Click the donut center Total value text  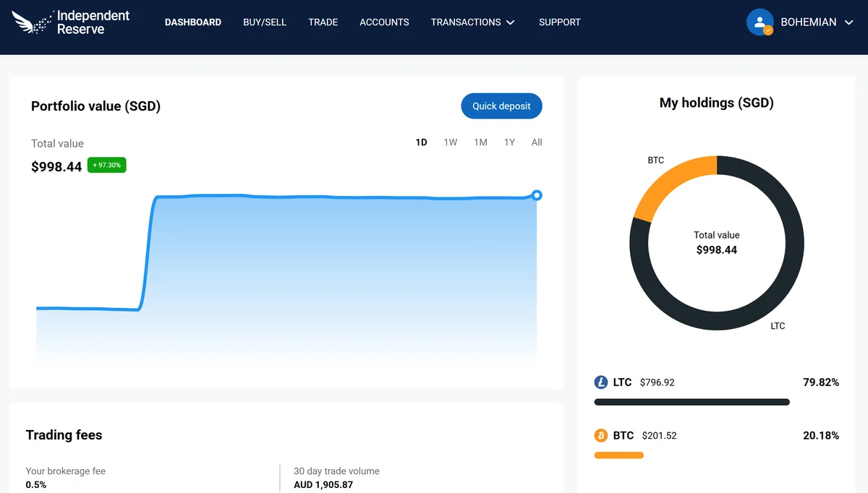tap(717, 235)
